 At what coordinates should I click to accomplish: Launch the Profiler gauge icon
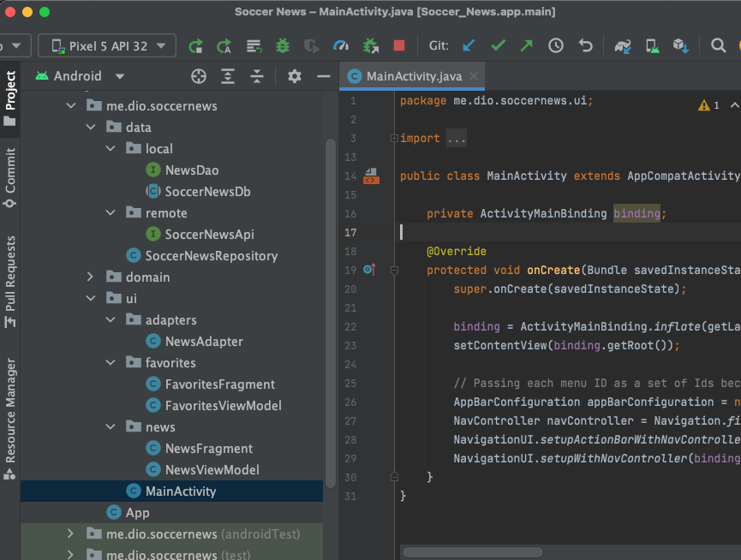click(x=341, y=45)
